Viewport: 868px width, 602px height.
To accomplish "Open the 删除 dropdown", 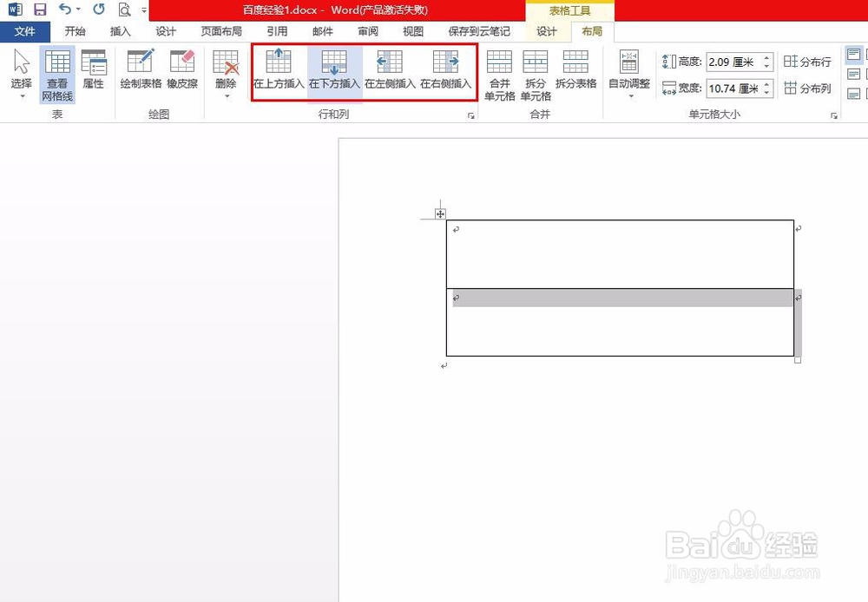I will (226, 74).
